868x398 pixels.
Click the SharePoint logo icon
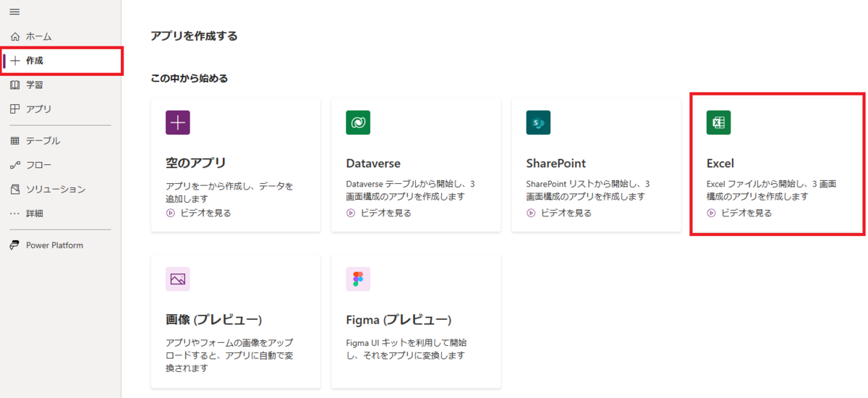538,123
